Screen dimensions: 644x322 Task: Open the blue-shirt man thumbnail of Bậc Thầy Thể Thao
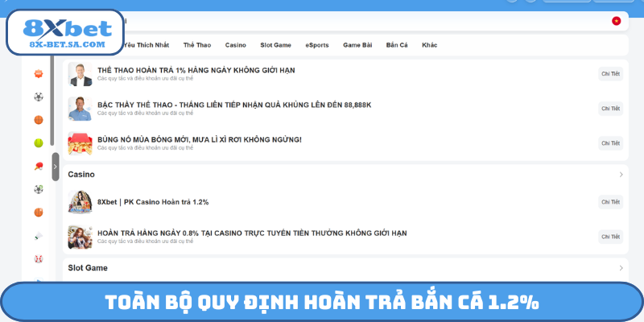tap(80, 109)
